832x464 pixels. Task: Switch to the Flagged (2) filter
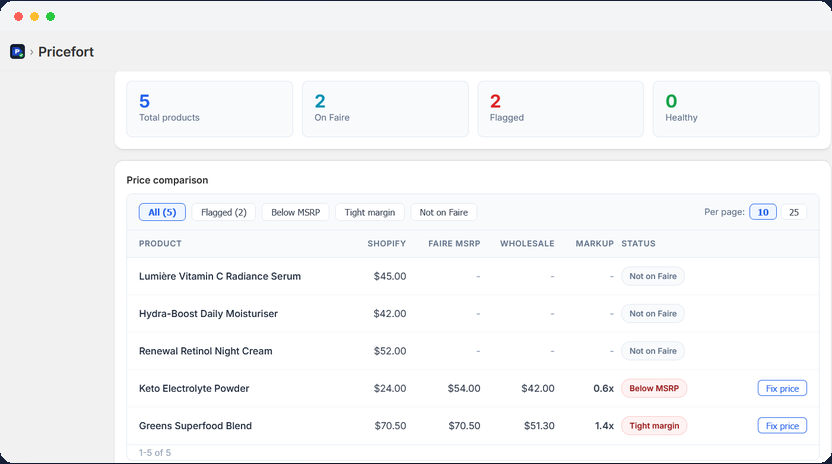pyautogui.click(x=223, y=212)
